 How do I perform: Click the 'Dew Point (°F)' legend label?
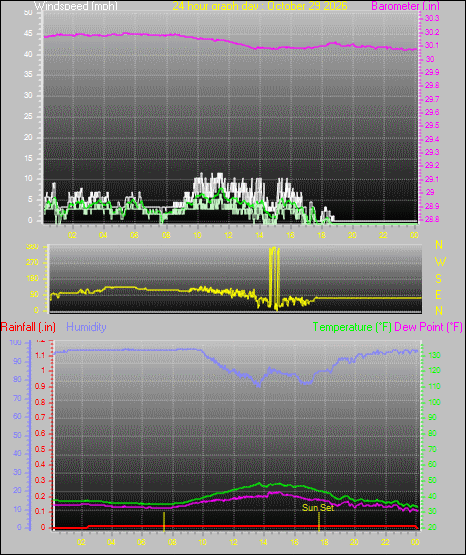pyautogui.click(x=428, y=327)
